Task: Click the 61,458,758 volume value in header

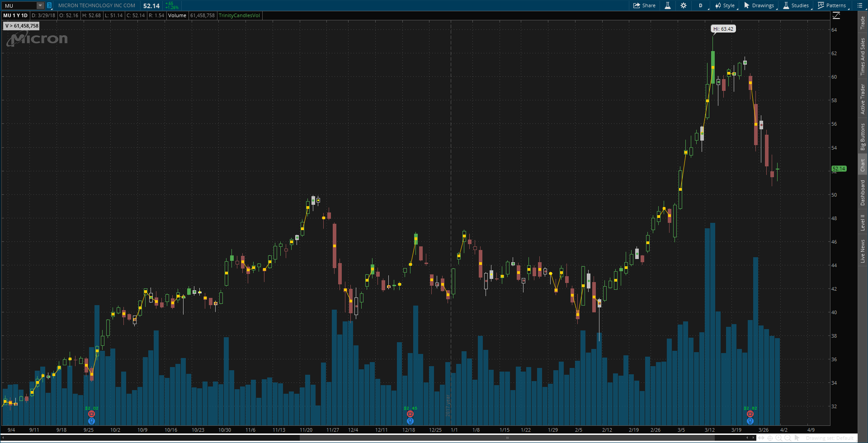Action: pos(203,15)
